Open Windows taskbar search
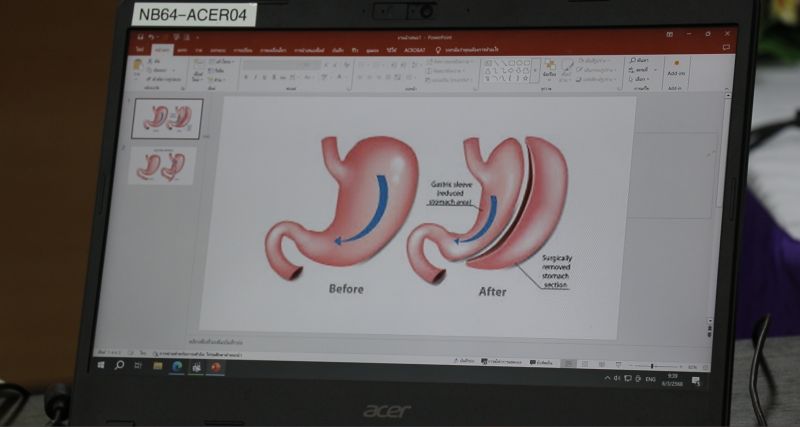The height and width of the screenshot is (427, 800). pos(119,365)
